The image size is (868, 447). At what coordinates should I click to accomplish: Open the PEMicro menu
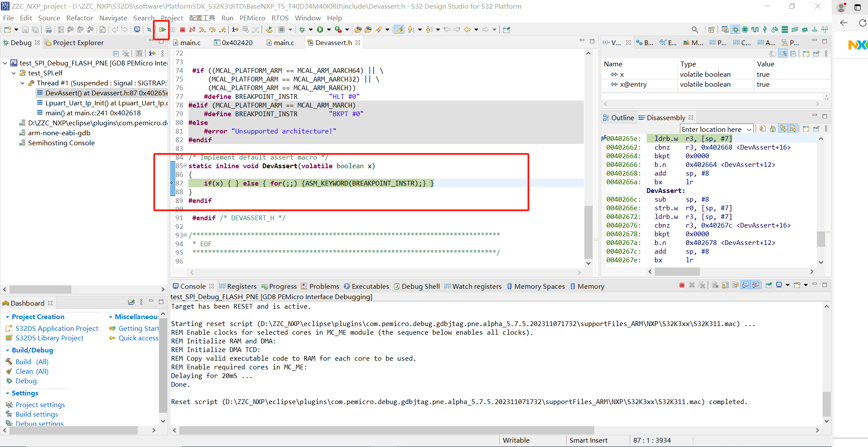253,18
